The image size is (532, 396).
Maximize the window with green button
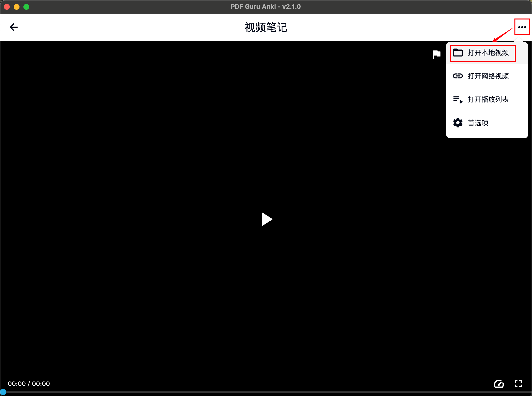pos(26,7)
